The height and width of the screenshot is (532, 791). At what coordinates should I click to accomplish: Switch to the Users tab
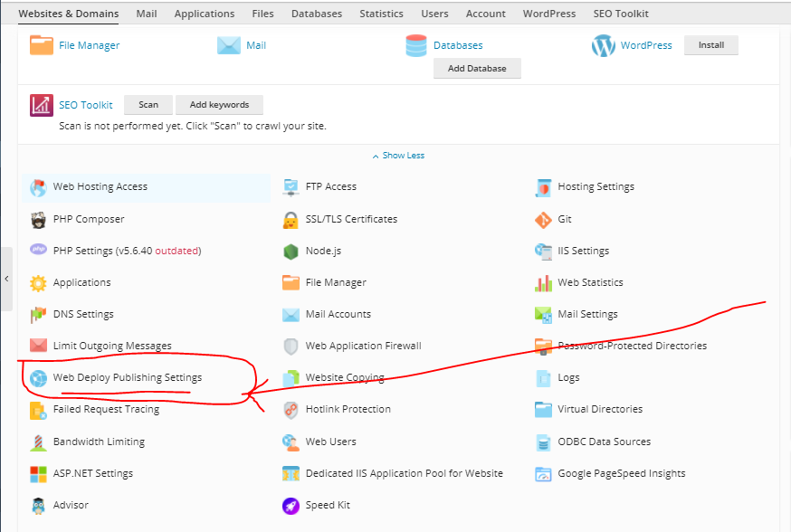(434, 14)
